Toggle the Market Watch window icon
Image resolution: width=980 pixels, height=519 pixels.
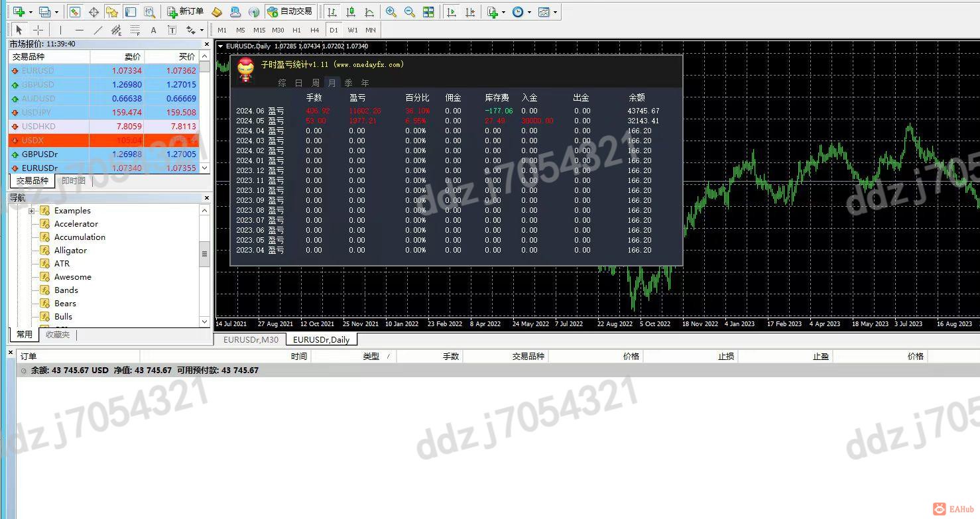coord(74,12)
